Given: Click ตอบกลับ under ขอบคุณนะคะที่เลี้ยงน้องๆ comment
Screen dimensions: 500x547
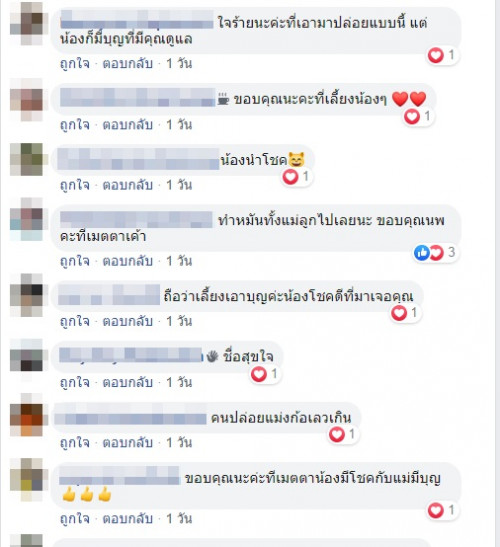Looking at the screenshot, I should coord(128,125).
